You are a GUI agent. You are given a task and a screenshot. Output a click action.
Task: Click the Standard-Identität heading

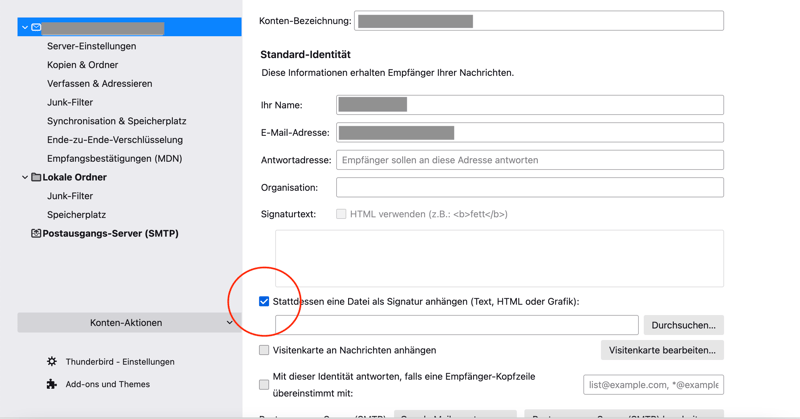306,55
